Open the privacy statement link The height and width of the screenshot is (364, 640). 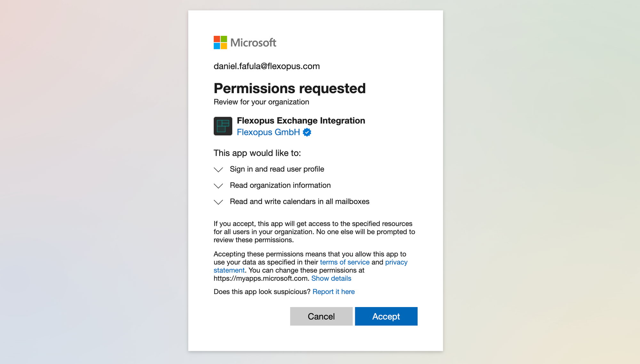(x=396, y=262)
